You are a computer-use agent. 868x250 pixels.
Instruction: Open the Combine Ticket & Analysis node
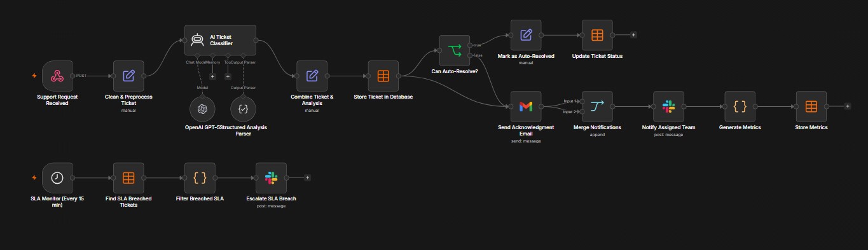312,76
